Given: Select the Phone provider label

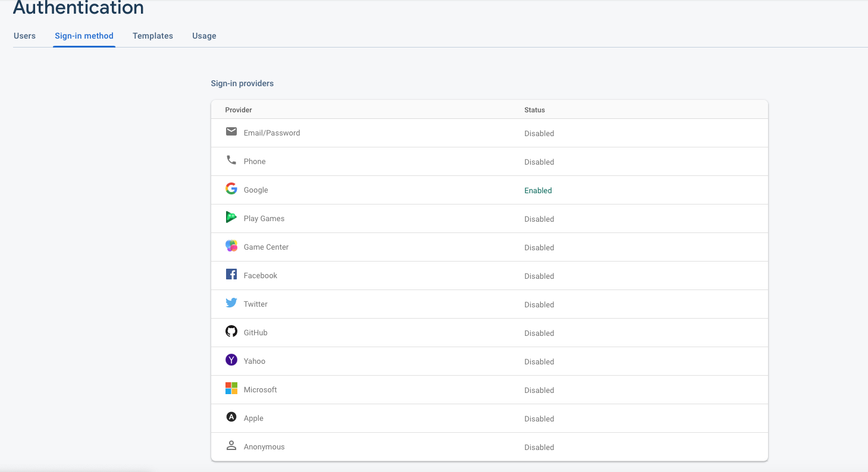Looking at the screenshot, I should [255, 162].
